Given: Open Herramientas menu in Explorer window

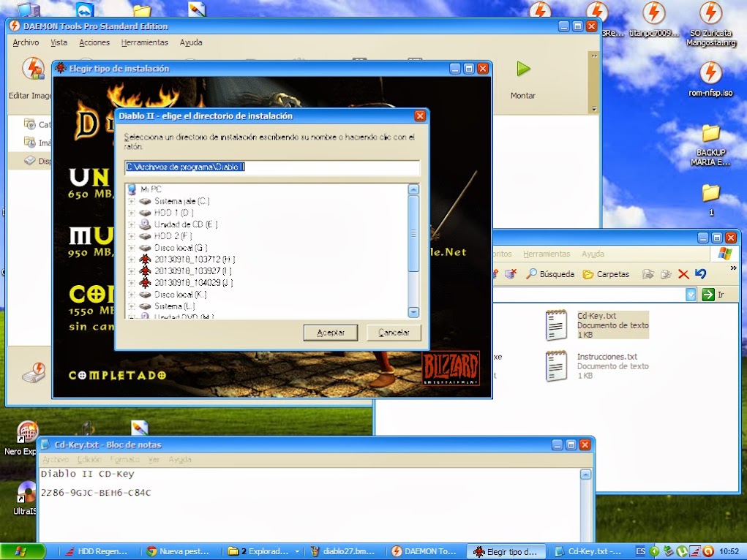Looking at the screenshot, I should click(547, 254).
